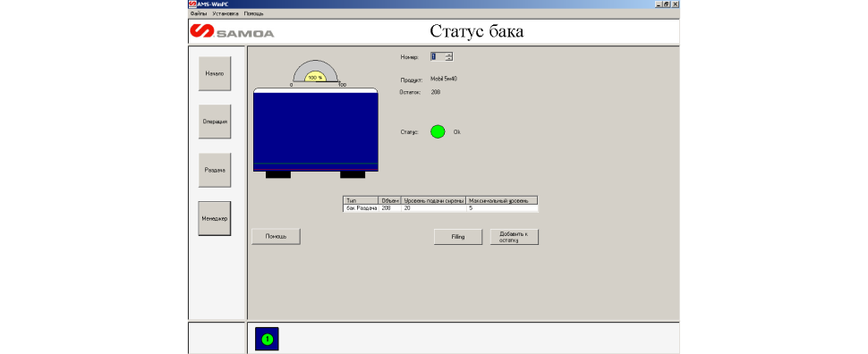Open the Файлы menu
868x354 pixels.
[x=198, y=13]
